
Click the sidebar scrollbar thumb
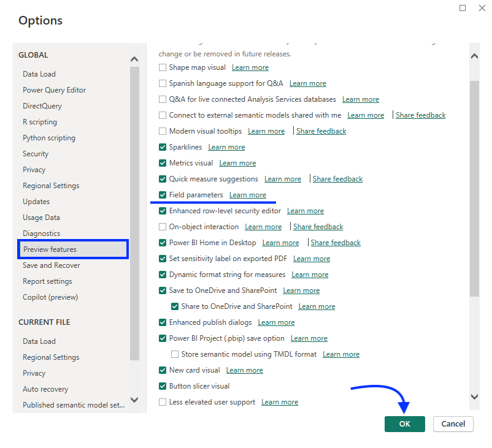point(134,213)
